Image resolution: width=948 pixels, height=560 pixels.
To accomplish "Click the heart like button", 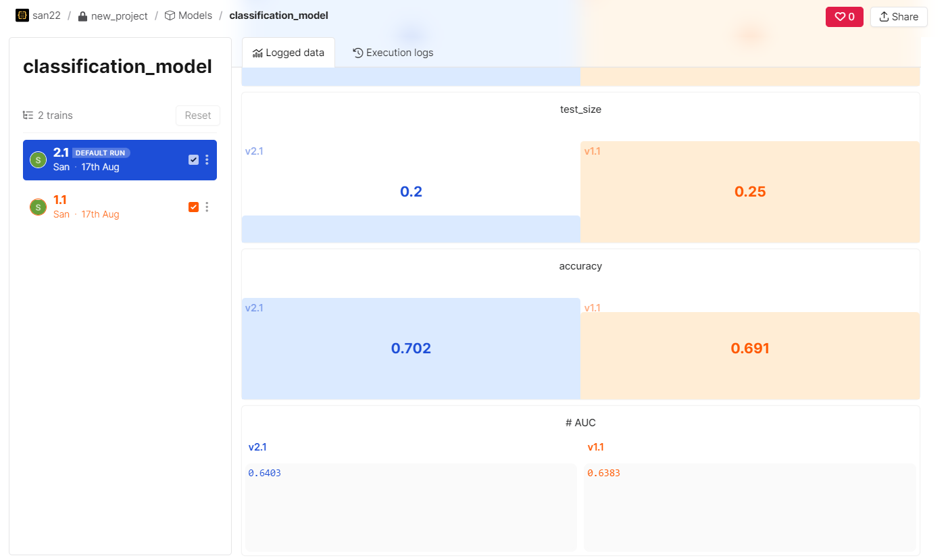I will [x=845, y=17].
